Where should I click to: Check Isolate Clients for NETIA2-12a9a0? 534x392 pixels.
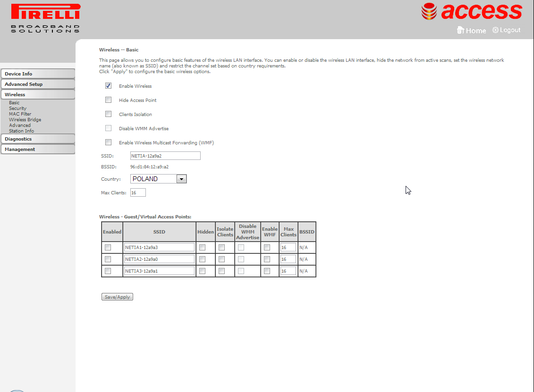click(222, 259)
